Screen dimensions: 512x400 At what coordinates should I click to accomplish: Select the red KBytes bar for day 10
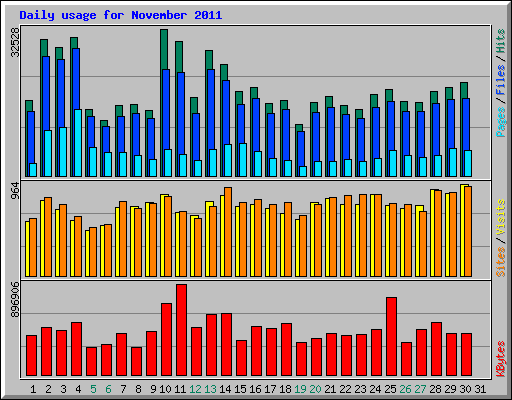(x=167, y=340)
